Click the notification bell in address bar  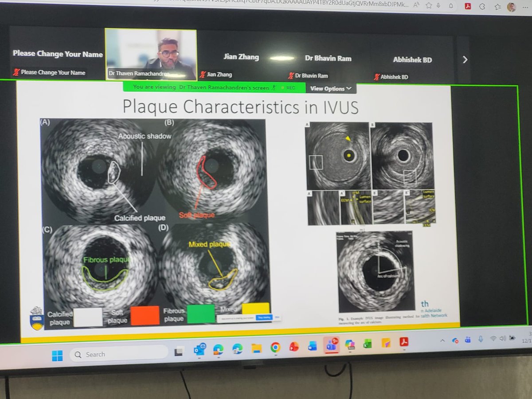point(450,6)
